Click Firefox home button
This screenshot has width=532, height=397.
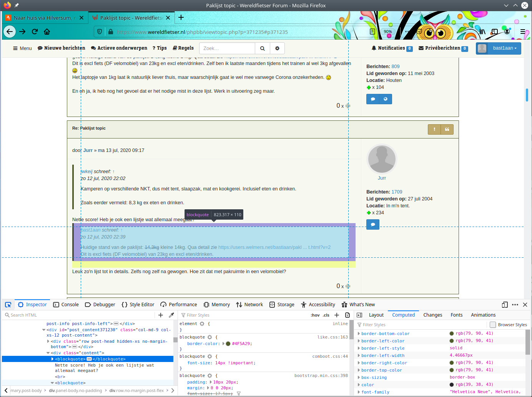pyautogui.click(x=47, y=32)
